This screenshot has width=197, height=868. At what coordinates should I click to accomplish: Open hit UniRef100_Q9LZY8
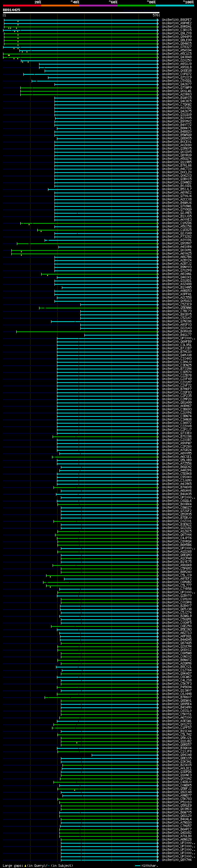[177, 33]
